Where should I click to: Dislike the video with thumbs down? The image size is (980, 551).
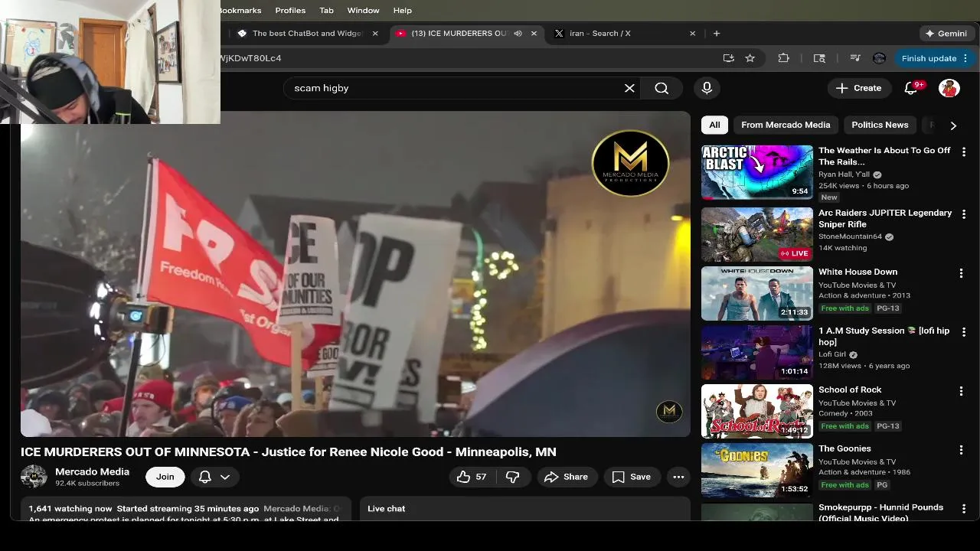point(513,477)
